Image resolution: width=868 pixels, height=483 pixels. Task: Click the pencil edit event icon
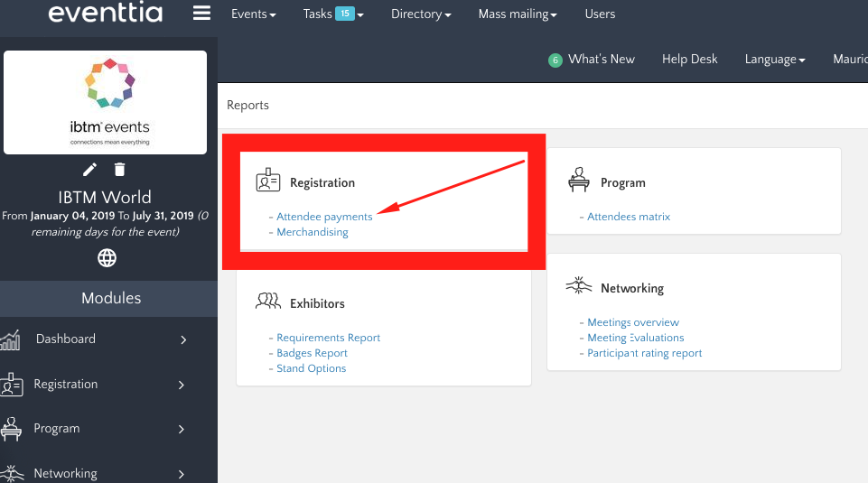click(x=90, y=170)
